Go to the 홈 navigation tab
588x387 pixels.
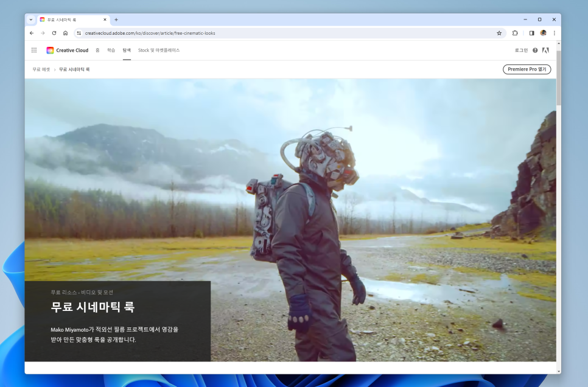pos(97,51)
